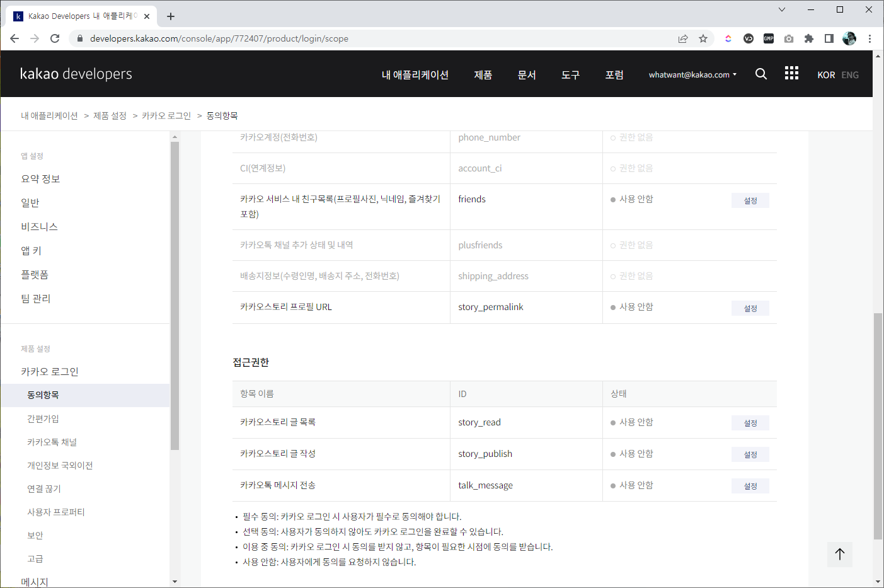Click 설정 for story_permalink row
This screenshot has width=884, height=588.
pos(750,308)
